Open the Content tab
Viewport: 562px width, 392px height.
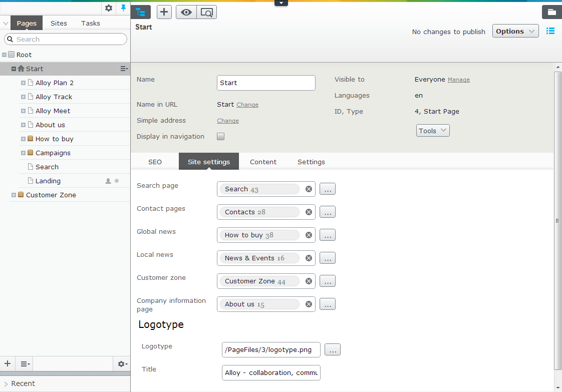263,162
